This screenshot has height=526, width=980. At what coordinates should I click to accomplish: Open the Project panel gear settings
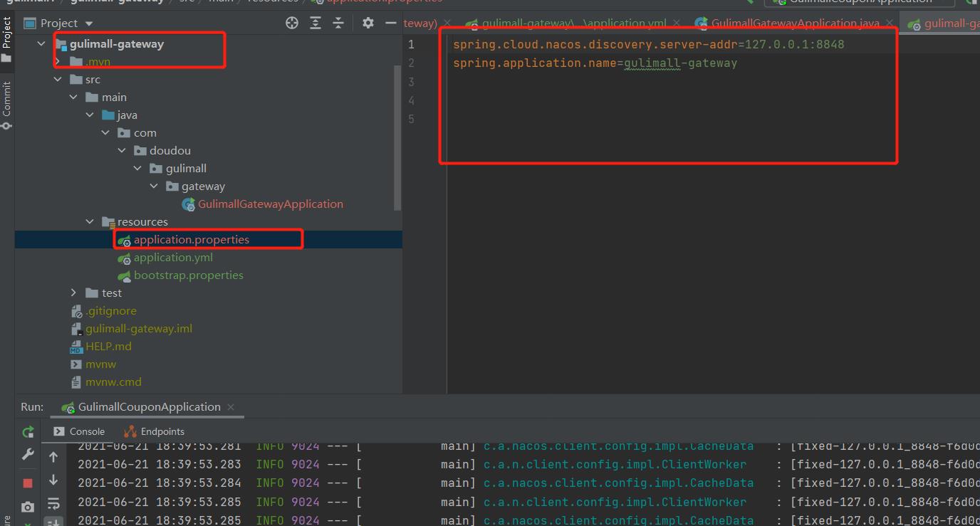pyautogui.click(x=367, y=23)
